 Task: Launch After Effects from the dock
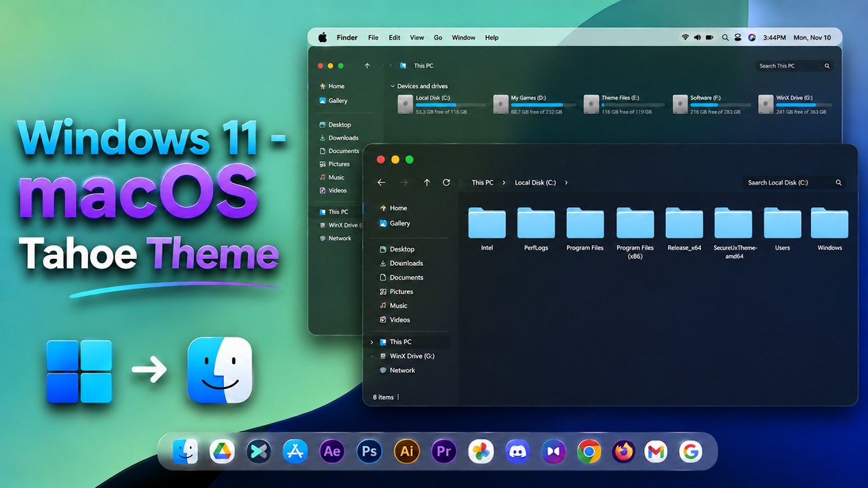click(332, 451)
